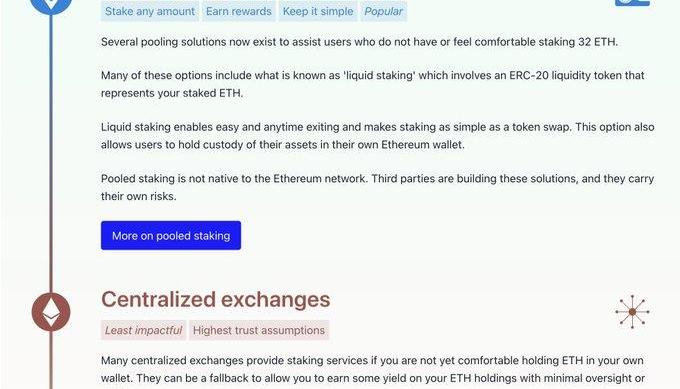Click the 'liquid staking' ERC-20 paragraph
The height and width of the screenshot is (389, 680).
click(373, 84)
